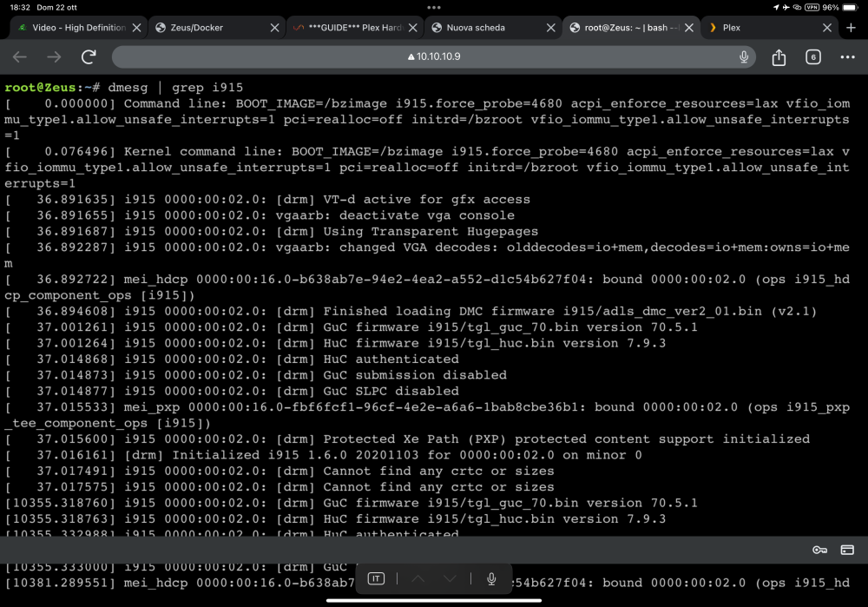Image resolution: width=868 pixels, height=607 pixels.
Task: Select the root@Zeus bash tab
Action: click(631, 28)
